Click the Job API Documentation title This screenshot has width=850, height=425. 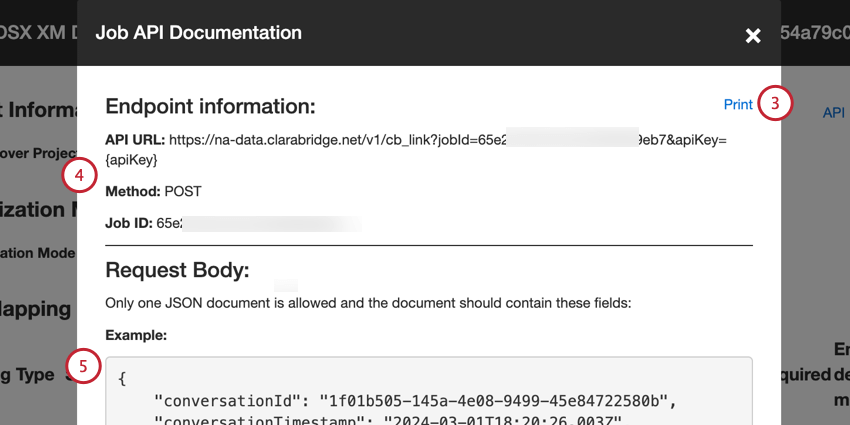[x=198, y=33]
